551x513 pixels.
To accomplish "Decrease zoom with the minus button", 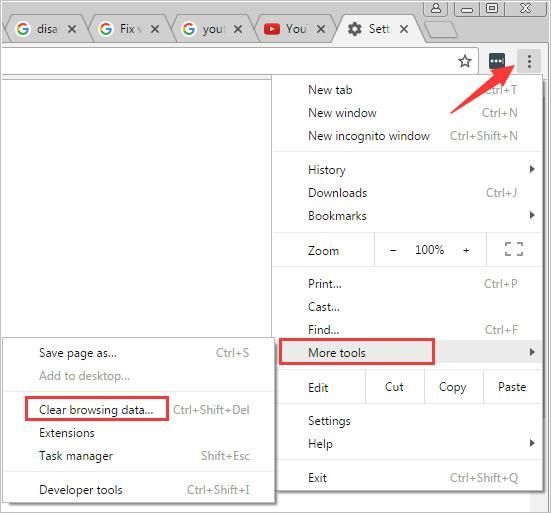I will point(393,250).
